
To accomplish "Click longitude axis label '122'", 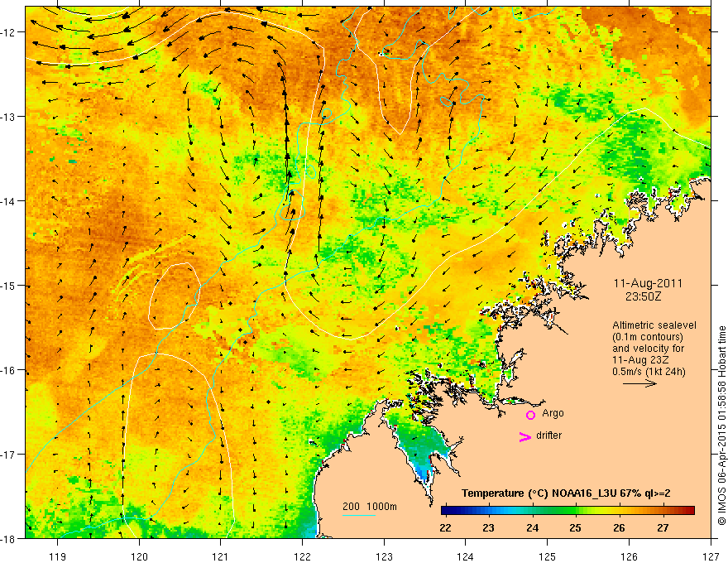I will coord(302,557).
